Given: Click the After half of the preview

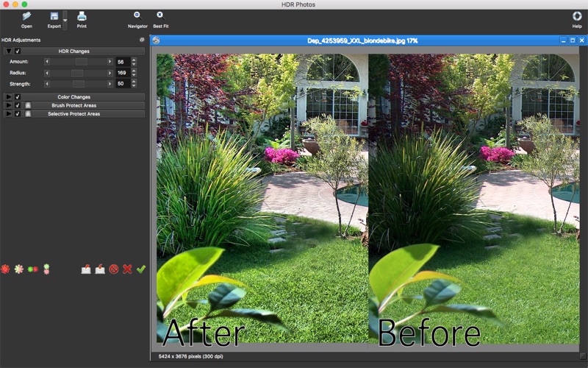Looking at the screenshot, I should coord(262,199).
